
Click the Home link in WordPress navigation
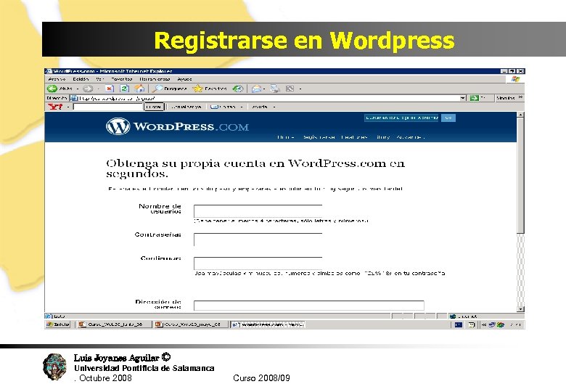[x=285, y=137]
